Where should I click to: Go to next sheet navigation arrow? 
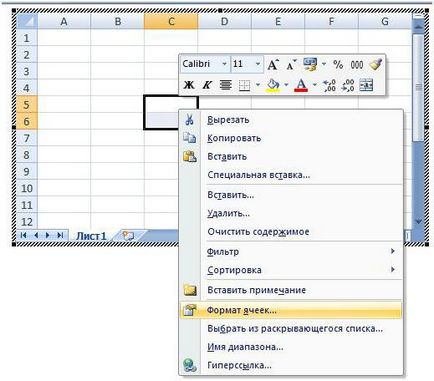pyautogui.click(x=48, y=235)
